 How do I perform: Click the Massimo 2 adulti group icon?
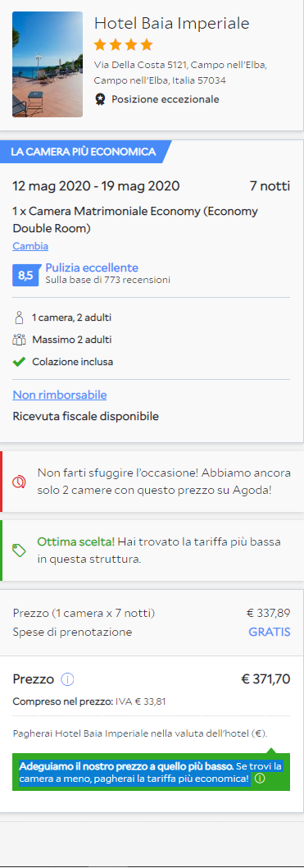[x=20, y=340]
